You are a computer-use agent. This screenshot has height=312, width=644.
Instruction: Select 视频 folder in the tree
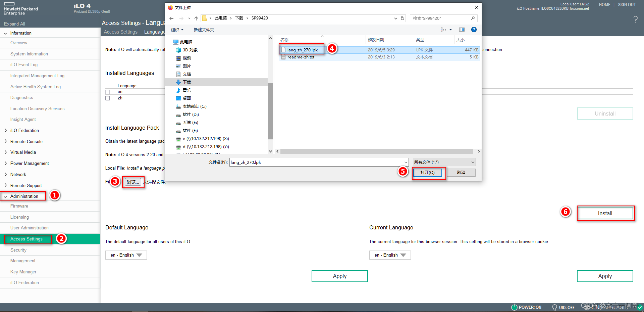(x=183, y=58)
